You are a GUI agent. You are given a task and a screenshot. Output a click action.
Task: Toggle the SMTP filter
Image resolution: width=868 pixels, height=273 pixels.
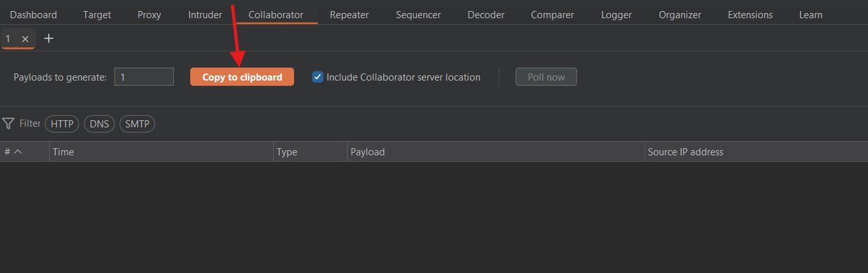137,123
